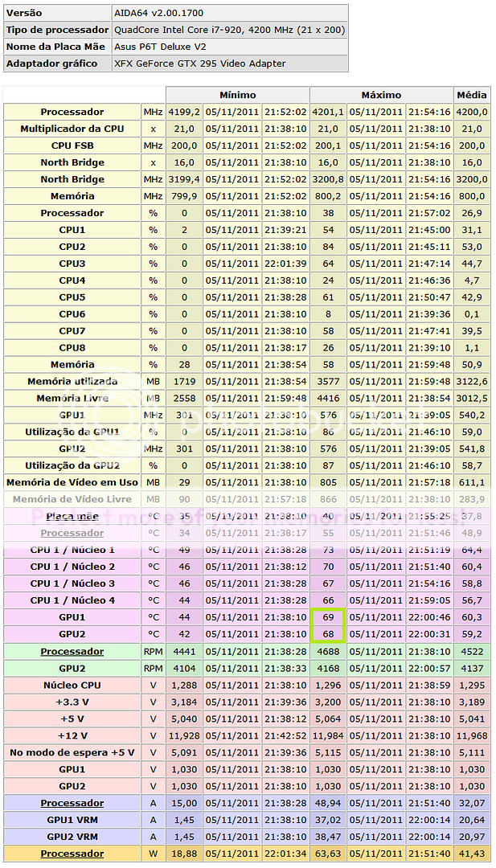This screenshot has width=496, height=868.
Task: Click the "Utilização da GPU1" row label
Action: pos(72,432)
